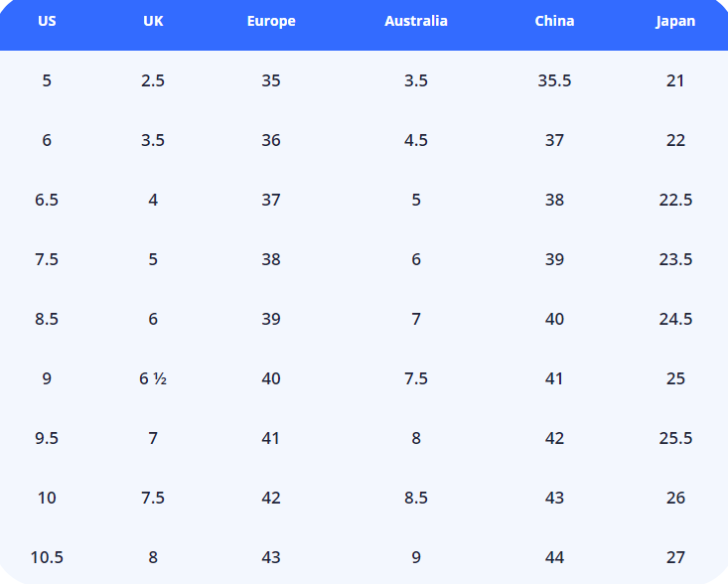This screenshot has height=584, width=728.
Task: Select the Japan size 22.5 cell
Action: [x=675, y=200]
